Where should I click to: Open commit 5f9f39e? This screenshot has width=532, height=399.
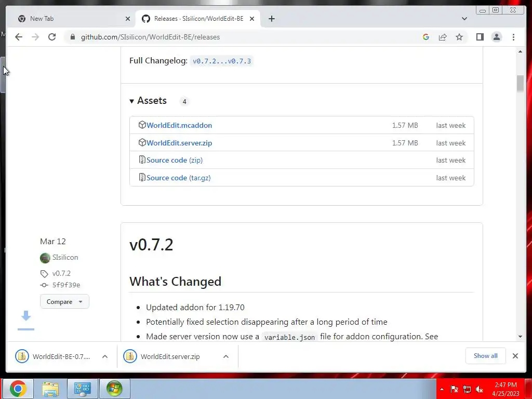(x=66, y=285)
